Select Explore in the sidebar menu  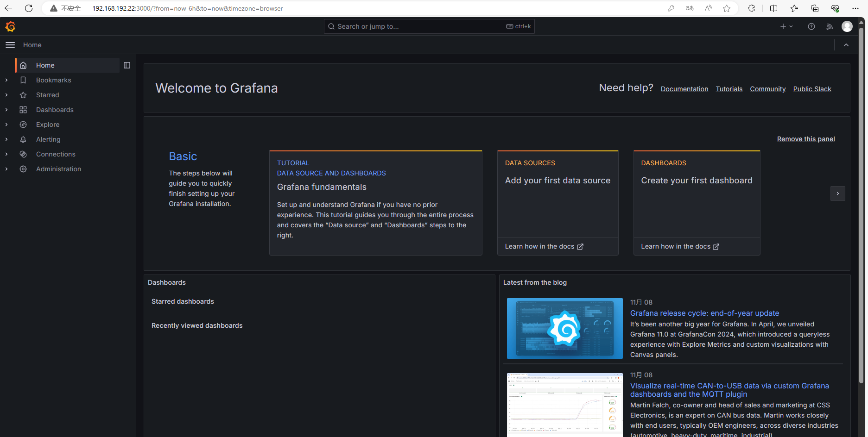pos(48,125)
